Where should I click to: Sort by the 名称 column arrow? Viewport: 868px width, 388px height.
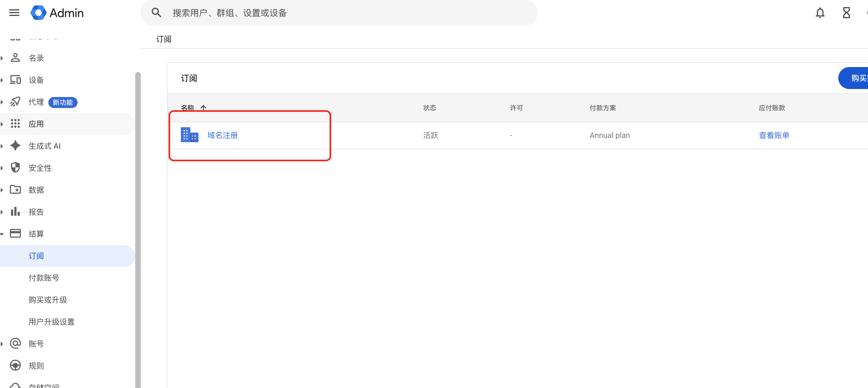pyautogui.click(x=203, y=108)
